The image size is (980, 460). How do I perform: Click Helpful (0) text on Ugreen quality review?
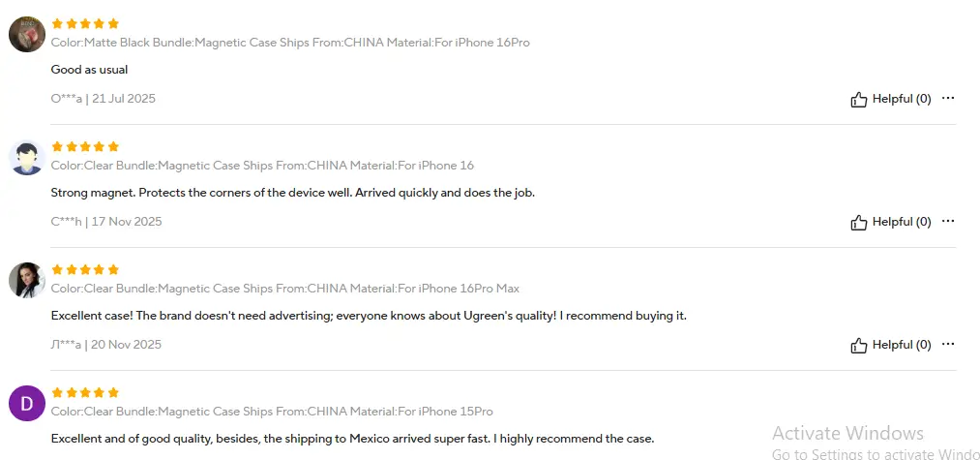click(x=902, y=345)
